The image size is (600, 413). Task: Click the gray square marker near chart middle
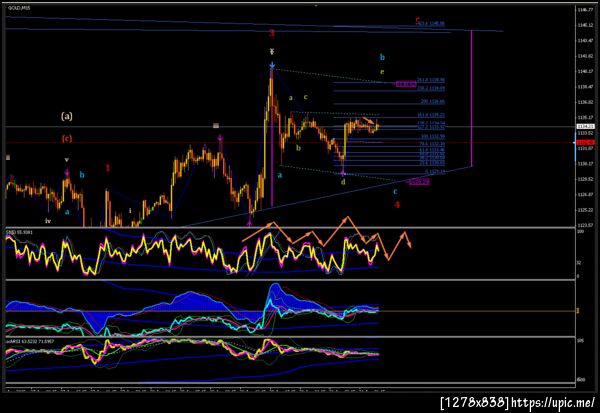coord(216,125)
